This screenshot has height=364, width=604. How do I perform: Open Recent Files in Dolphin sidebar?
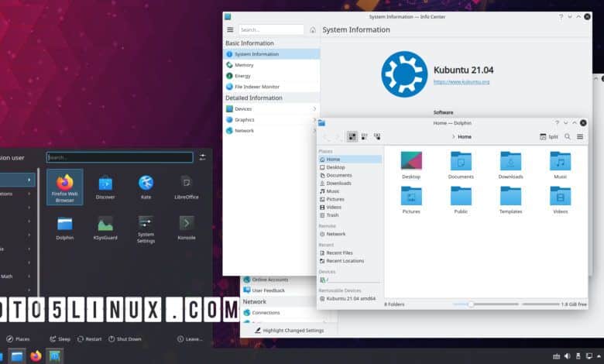pyautogui.click(x=350, y=252)
